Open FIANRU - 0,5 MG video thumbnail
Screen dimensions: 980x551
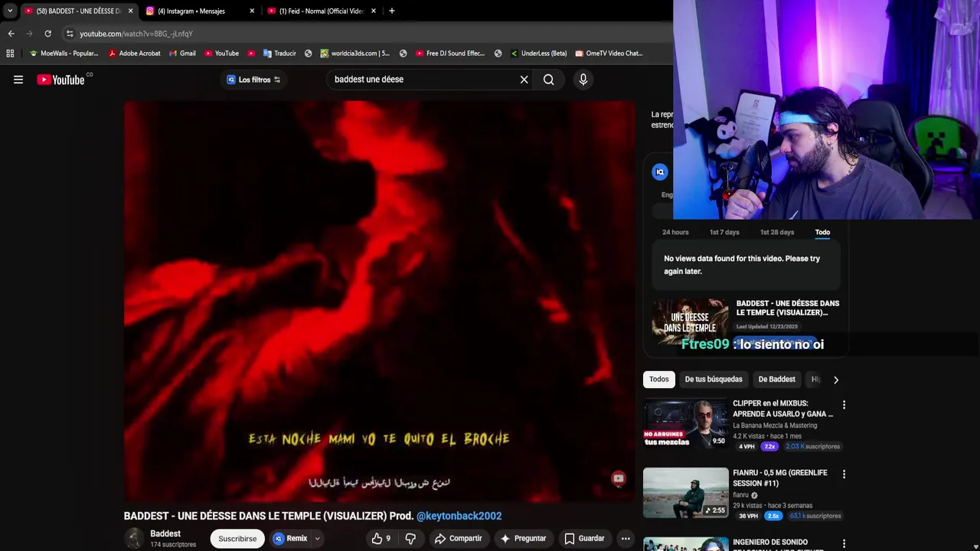click(x=686, y=493)
